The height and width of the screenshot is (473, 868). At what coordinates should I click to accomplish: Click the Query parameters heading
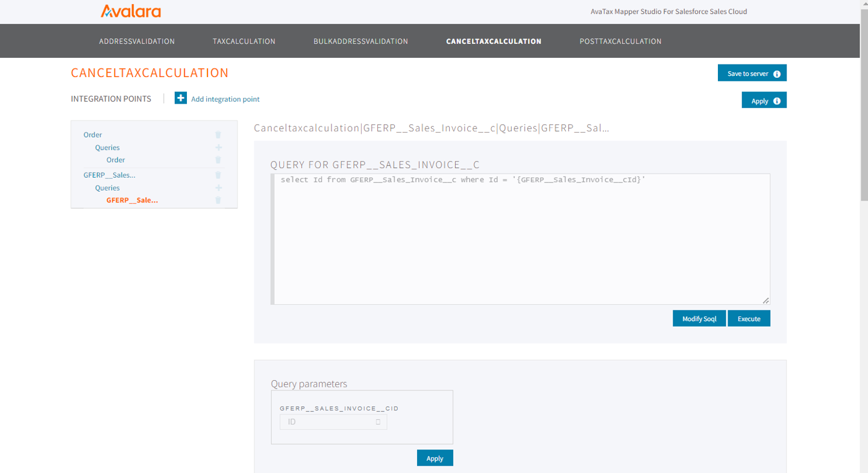(x=309, y=384)
